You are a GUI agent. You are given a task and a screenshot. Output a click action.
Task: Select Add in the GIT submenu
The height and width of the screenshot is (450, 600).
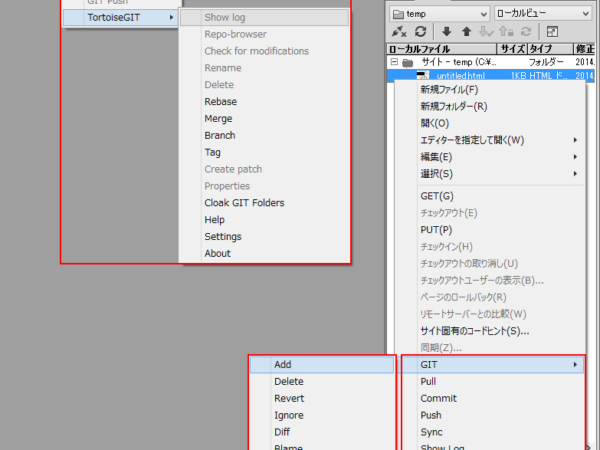pyautogui.click(x=322, y=365)
